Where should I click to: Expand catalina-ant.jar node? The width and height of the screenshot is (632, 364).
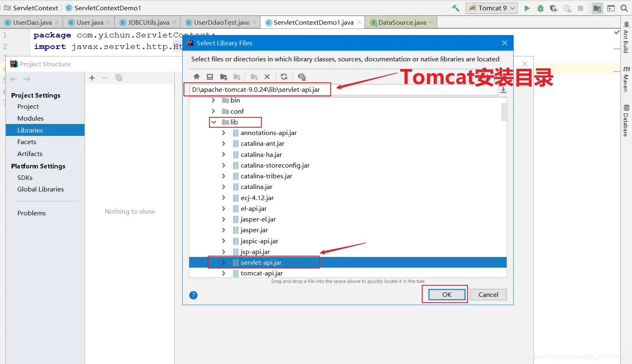tap(223, 143)
